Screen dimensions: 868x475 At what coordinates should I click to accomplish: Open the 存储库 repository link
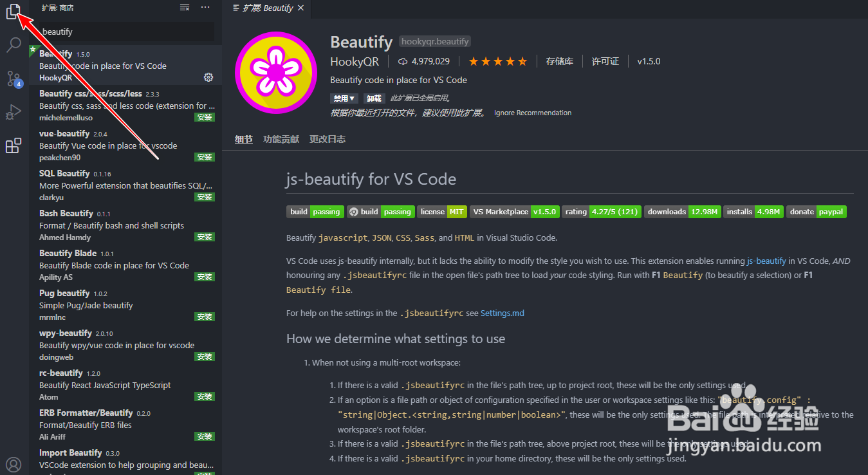tap(559, 62)
